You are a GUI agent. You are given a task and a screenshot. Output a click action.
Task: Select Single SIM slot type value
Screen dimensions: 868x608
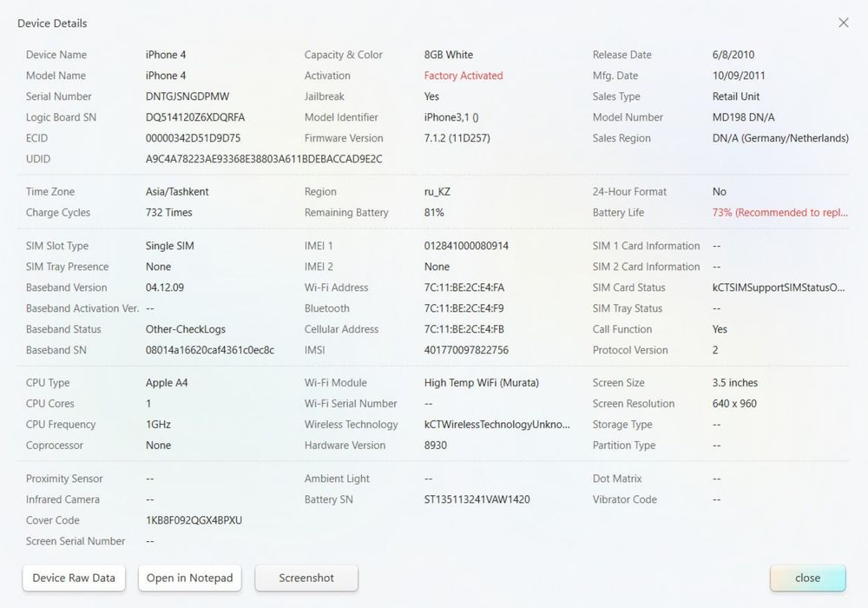(169, 246)
